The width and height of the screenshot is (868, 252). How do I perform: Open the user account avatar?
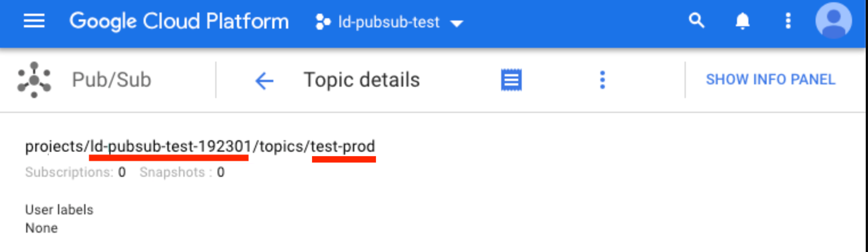coord(833,21)
